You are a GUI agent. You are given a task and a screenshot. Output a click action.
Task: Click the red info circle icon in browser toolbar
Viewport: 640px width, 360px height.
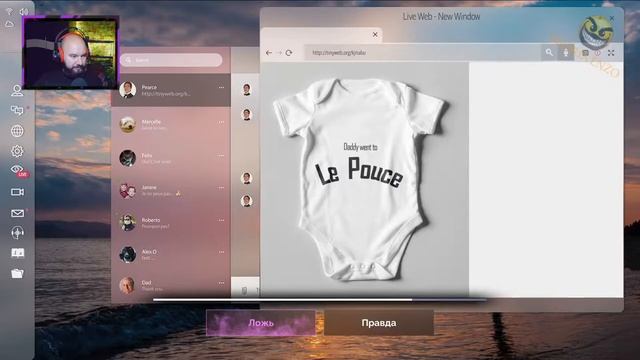[x=598, y=53]
